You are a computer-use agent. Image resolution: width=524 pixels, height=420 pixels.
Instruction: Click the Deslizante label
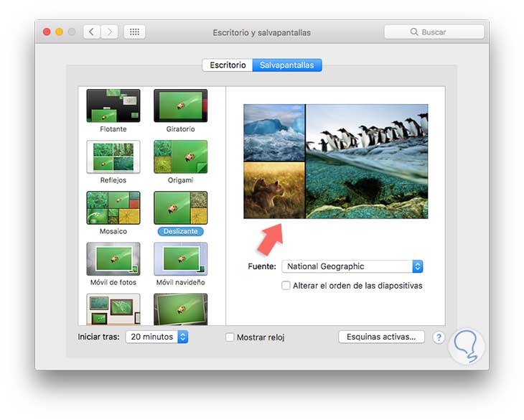(180, 231)
